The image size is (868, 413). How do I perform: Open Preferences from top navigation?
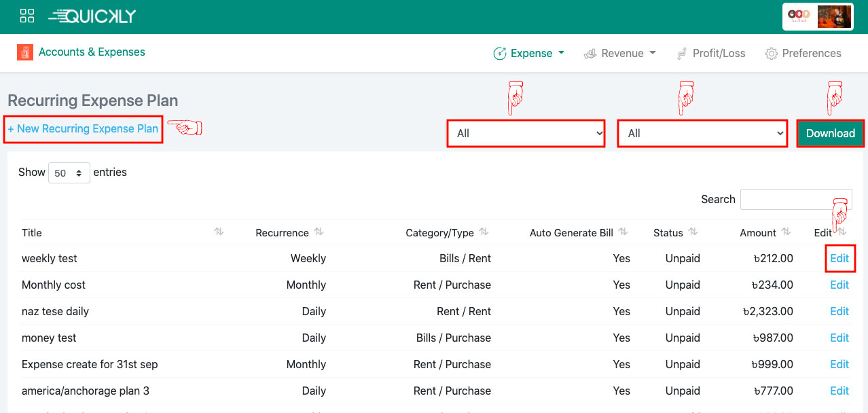(803, 54)
